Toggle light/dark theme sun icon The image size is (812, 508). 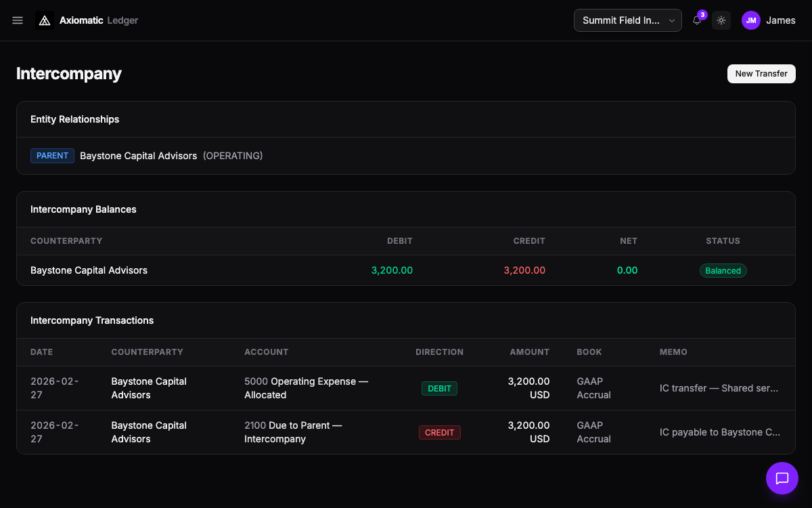[x=721, y=20]
